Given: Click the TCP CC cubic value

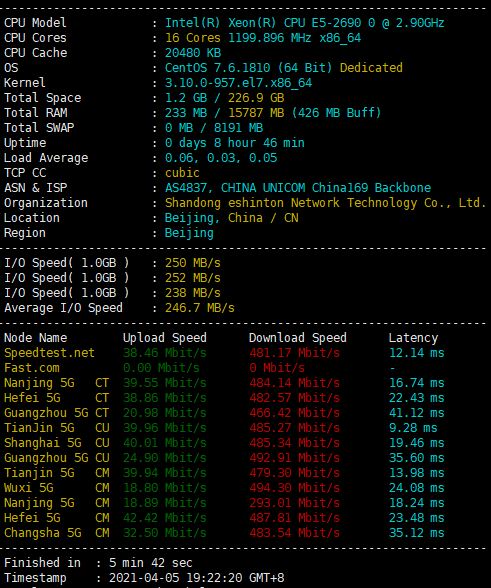Looking at the screenshot, I should pos(182,173).
